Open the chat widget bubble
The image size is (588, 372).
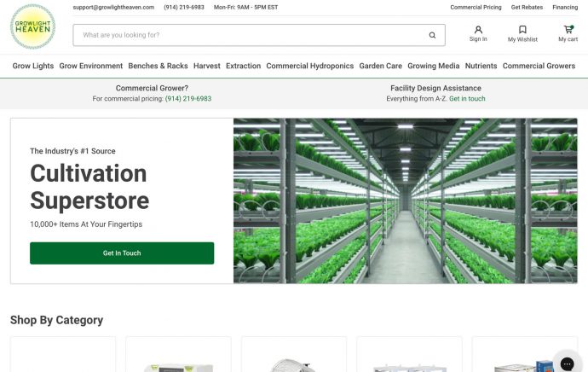pyautogui.click(x=567, y=363)
